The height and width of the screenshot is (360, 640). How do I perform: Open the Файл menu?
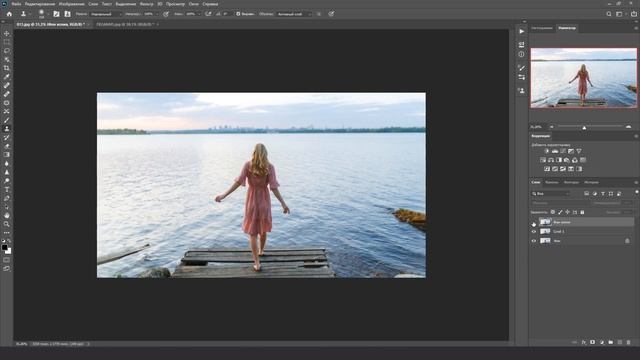(x=16, y=4)
